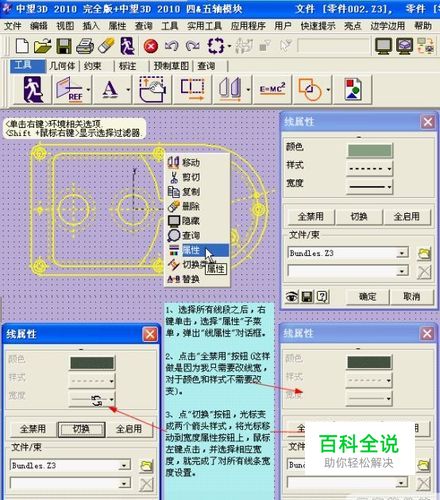
Task: Click the first monitor display icon
Action: click(383, 46)
